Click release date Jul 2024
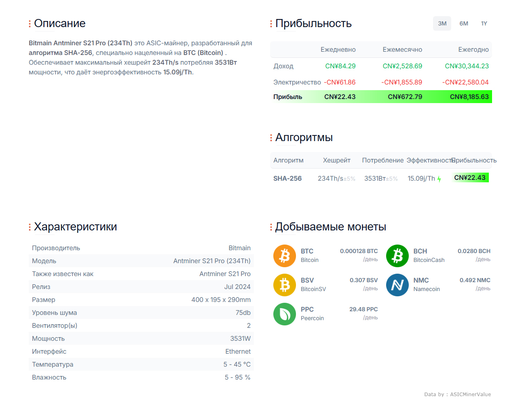This screenshot has height=420, width=524. click(237, 287)
